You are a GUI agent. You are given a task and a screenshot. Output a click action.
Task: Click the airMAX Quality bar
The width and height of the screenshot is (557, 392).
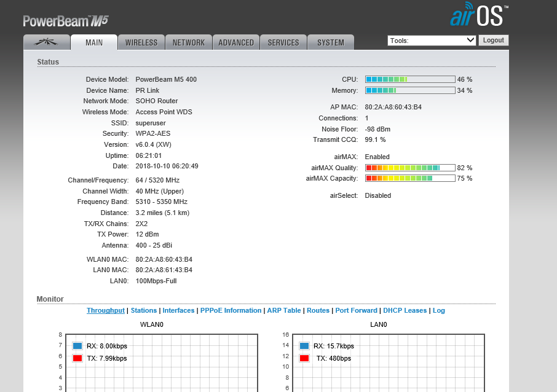click(x=410, y=168)
